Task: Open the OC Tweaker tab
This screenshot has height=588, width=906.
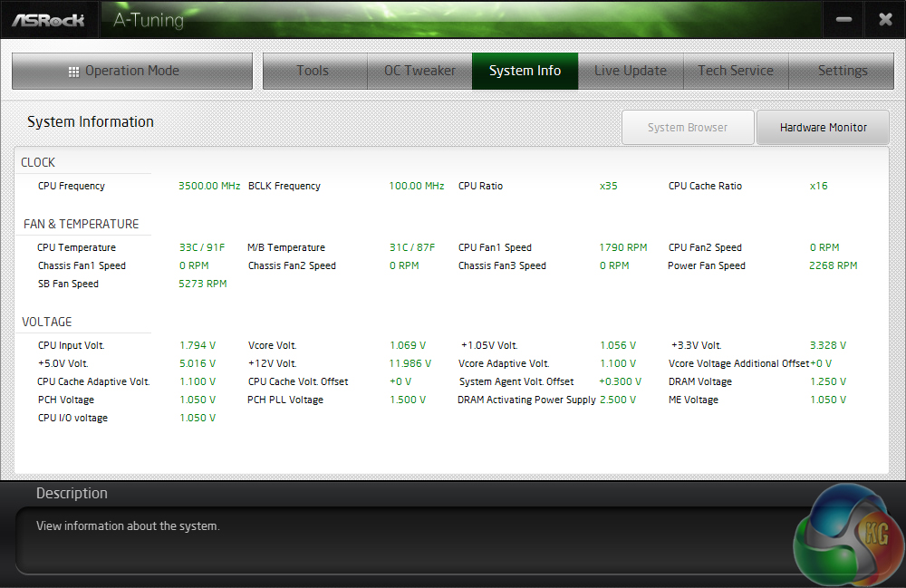Action: pyautogui.click(x=420, y=71)
